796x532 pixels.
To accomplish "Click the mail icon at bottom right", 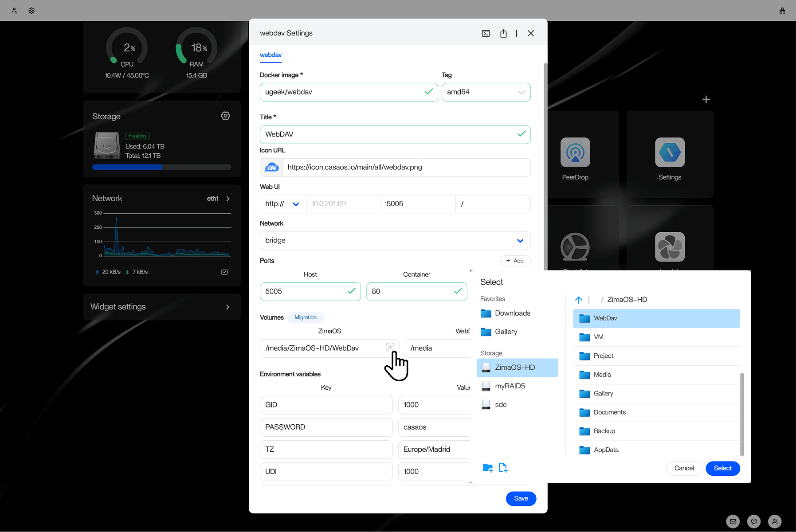I will click(733, 521).
